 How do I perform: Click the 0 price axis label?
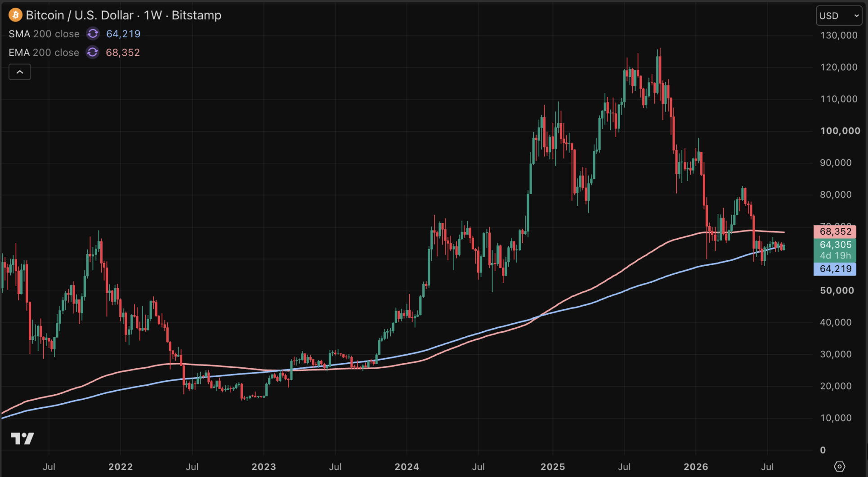(x=823, y=450)
